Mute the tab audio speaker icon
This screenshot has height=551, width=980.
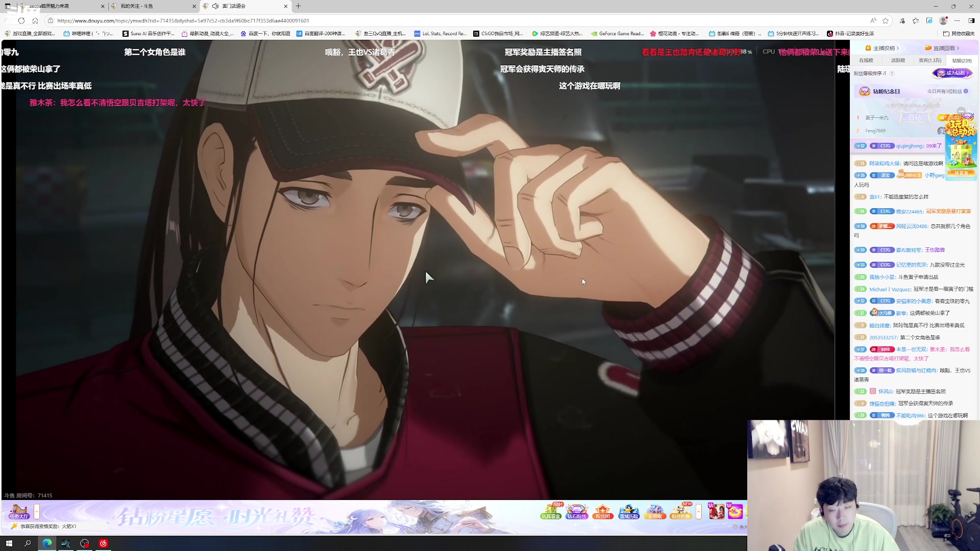point(215,6)
